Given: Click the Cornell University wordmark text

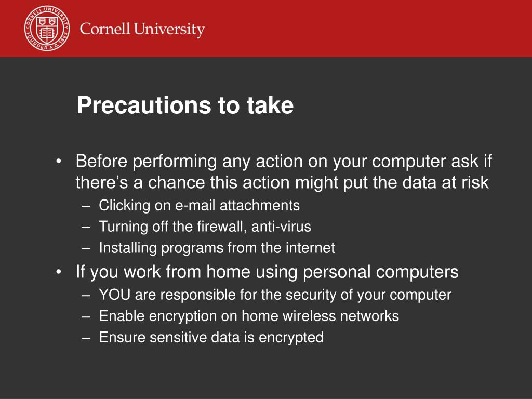Looking at the screenshot, I should tap(142, 30).
